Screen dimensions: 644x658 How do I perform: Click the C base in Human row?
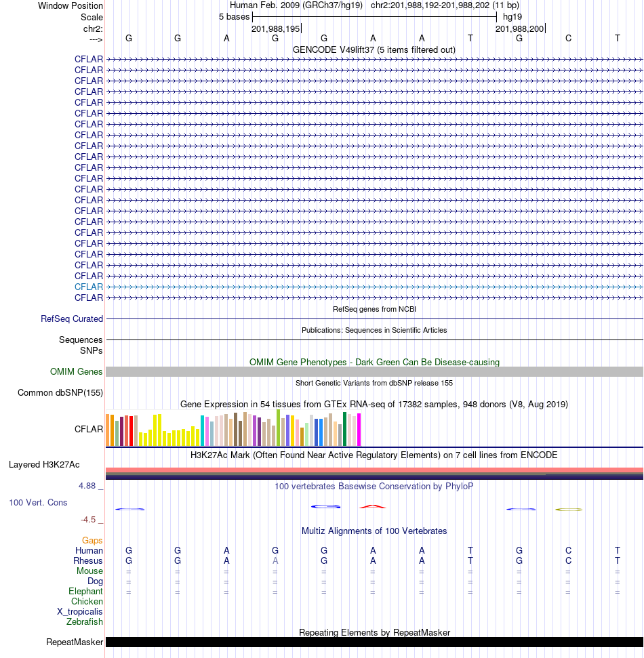click(569, 550)
